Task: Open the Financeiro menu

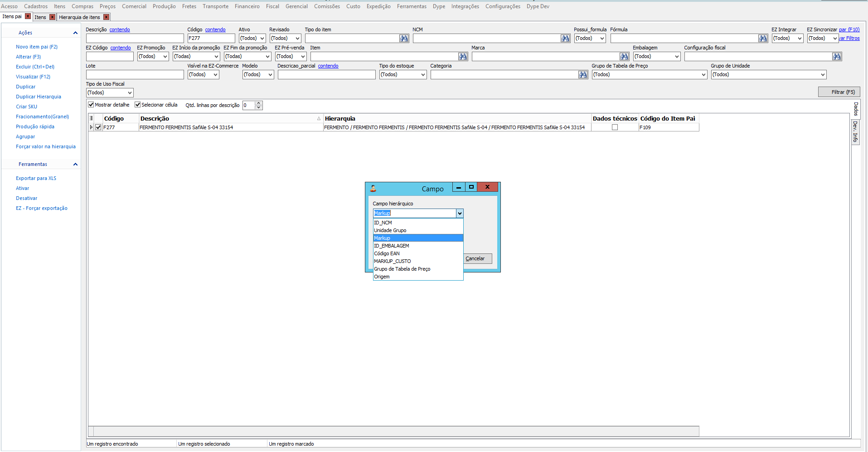Action: point(247,6)
